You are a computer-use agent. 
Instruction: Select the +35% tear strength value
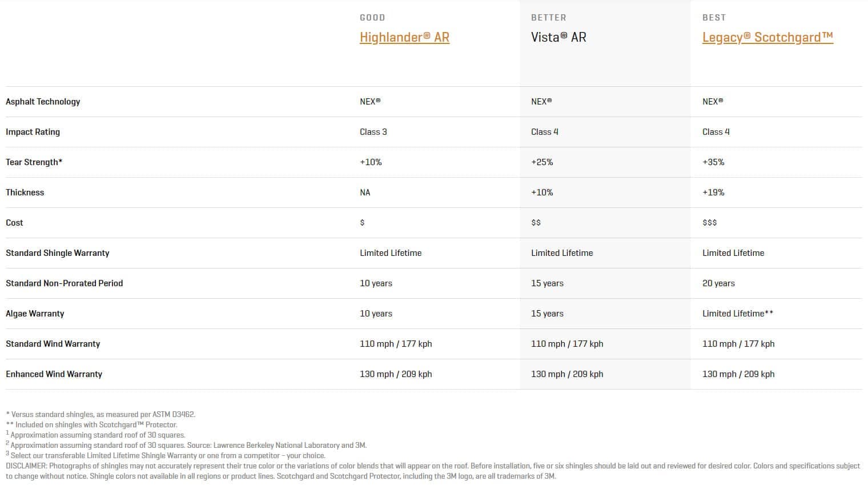[x=713, y=162]
